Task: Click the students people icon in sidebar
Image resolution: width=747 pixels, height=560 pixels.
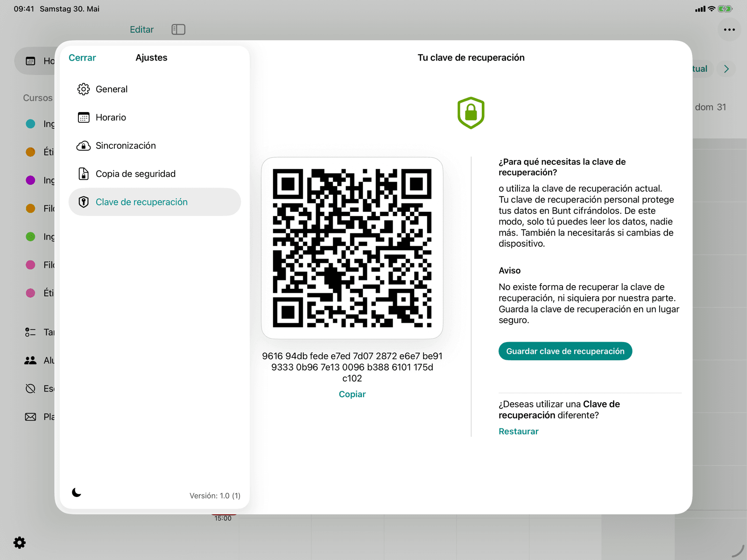Action: point(30,360)
